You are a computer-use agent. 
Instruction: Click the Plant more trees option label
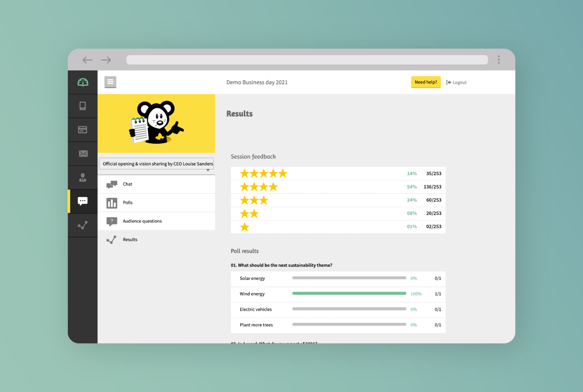pos(256,325)
